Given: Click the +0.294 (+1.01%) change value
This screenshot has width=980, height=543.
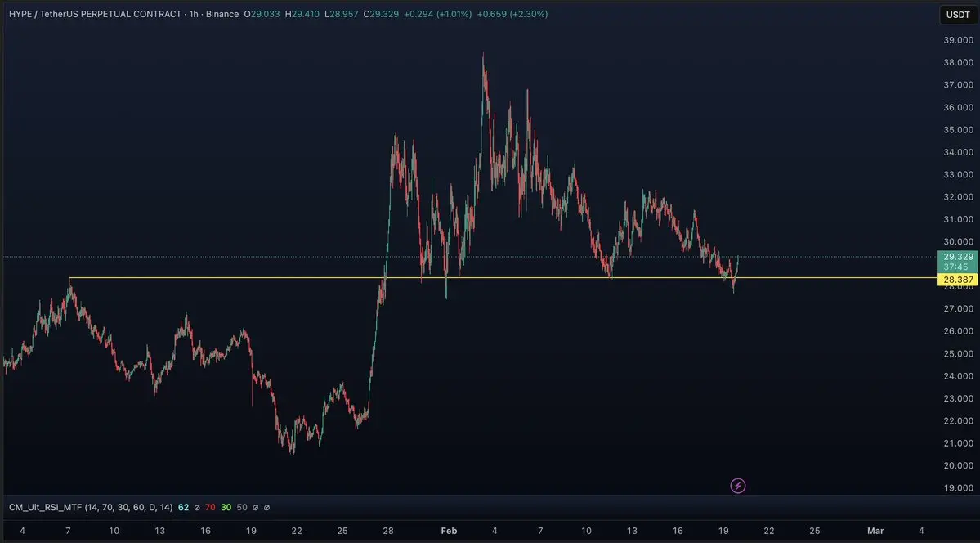Looking at the screenshot, I should point(437,14).
